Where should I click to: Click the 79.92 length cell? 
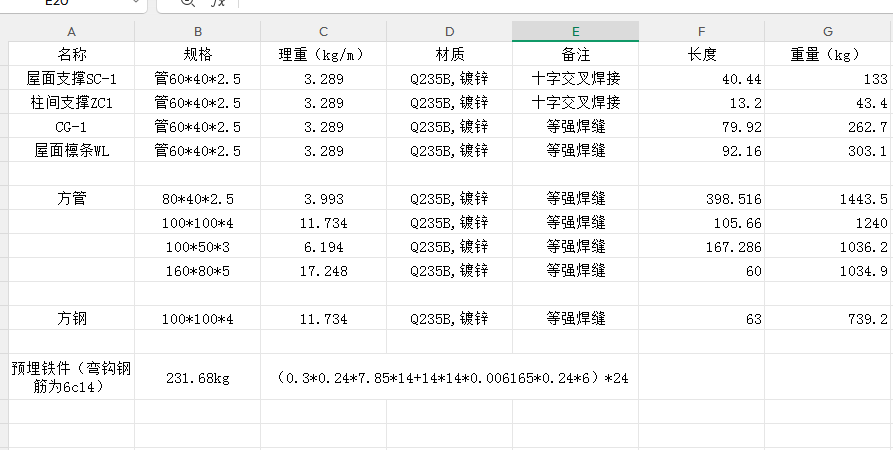tap(701, 126)
